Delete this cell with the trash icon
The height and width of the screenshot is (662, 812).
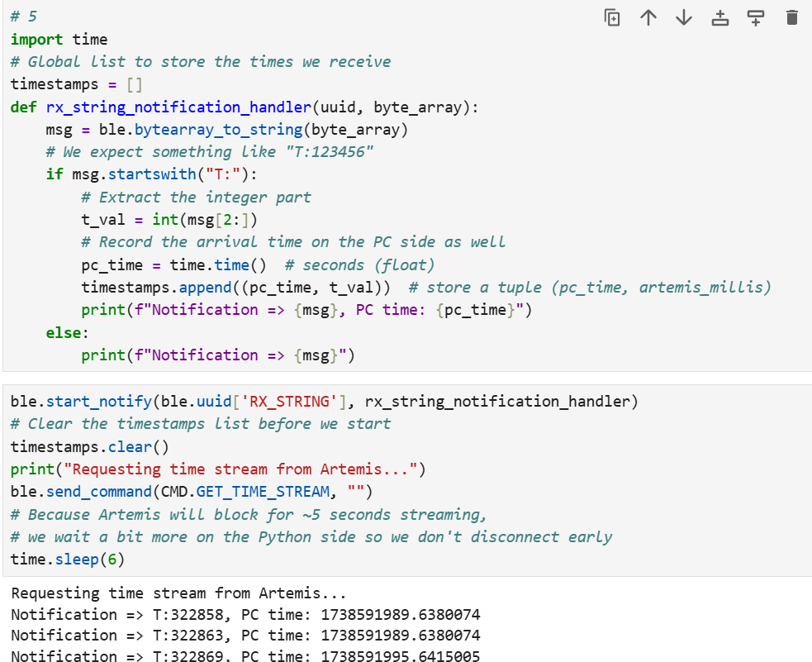pos(792,17)
